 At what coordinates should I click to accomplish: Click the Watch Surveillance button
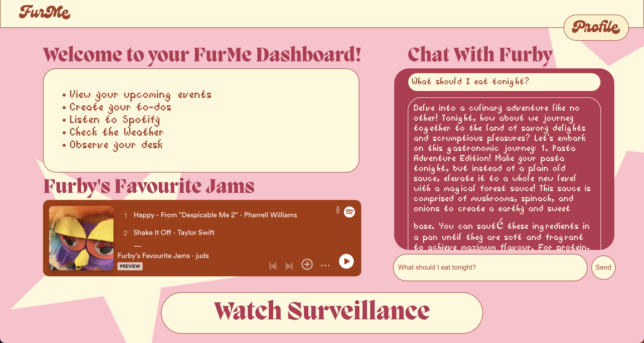[322, 313]
